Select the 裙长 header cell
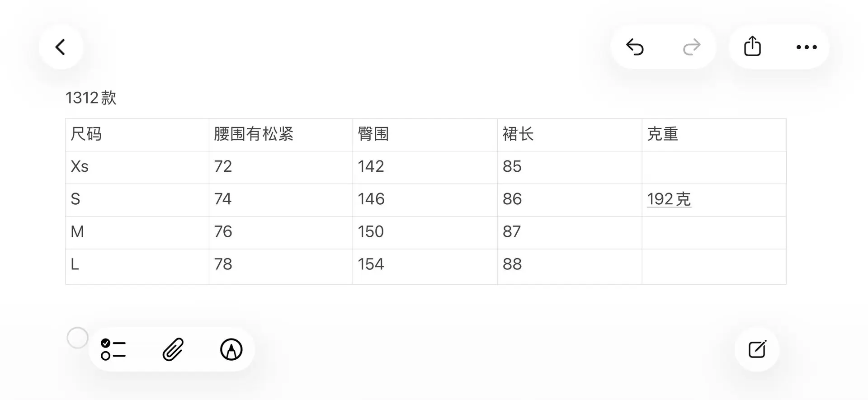The image size is (868, 400). [x=570, y=135]
